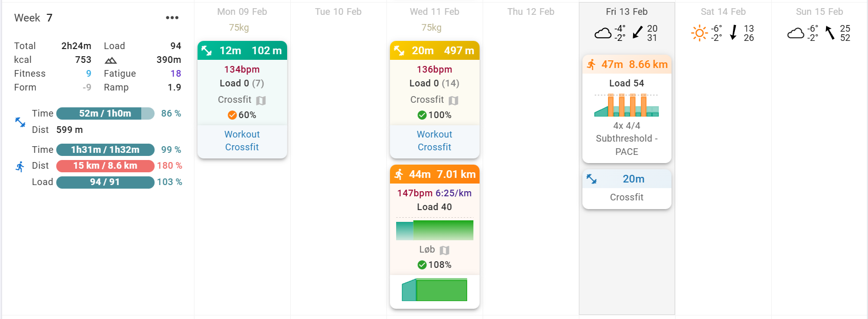Click the elevation mountain icon in weekly summary
This screenshot has width=868, height=319.
pyautogui.click(x=111, y=60)
